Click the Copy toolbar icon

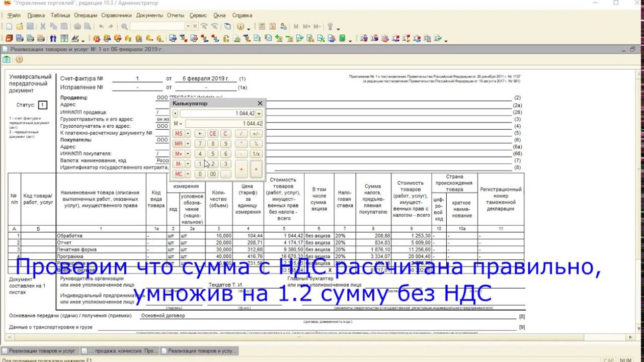point(53,26)
